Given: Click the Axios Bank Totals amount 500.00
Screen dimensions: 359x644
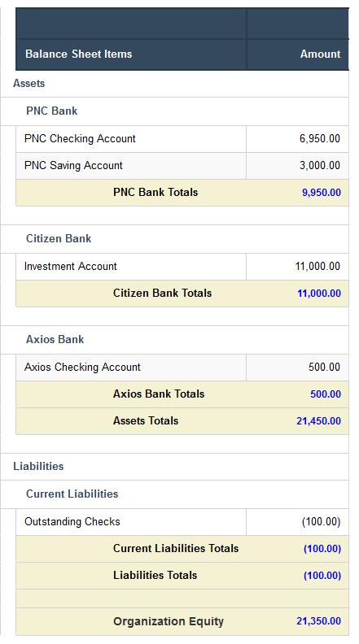Looking at the screenshot, I should tap(326, 394).
